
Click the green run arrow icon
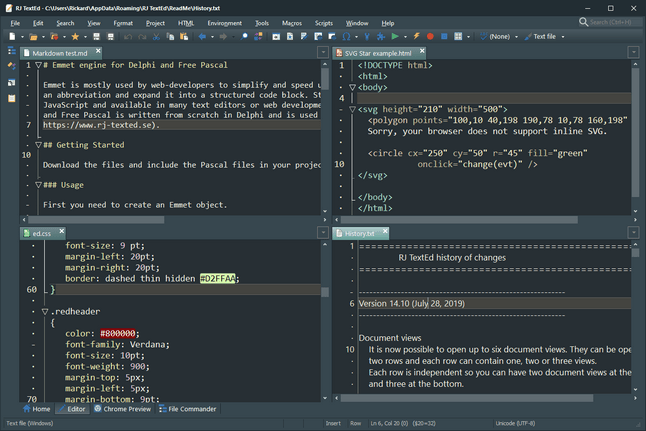pyautogui.click(x=395, y=37)
